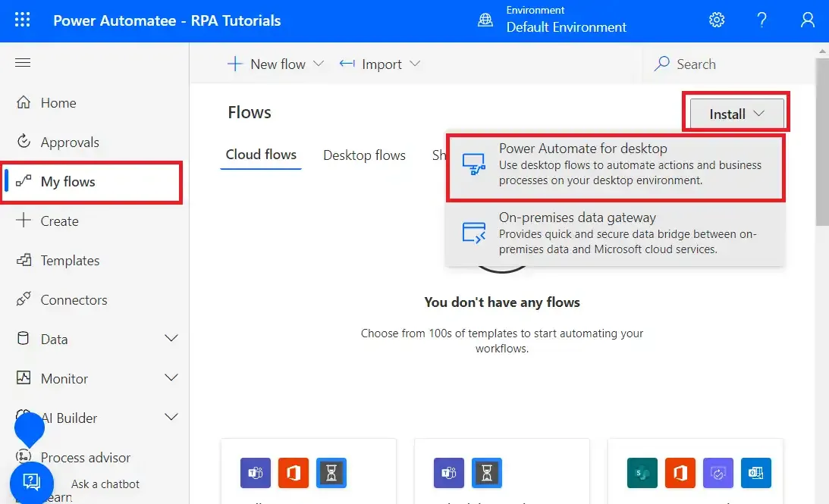Viewport: 829px width, 504px height.
Task: Expand the AI Builder section chevron
Action: (x=171, y=418)
